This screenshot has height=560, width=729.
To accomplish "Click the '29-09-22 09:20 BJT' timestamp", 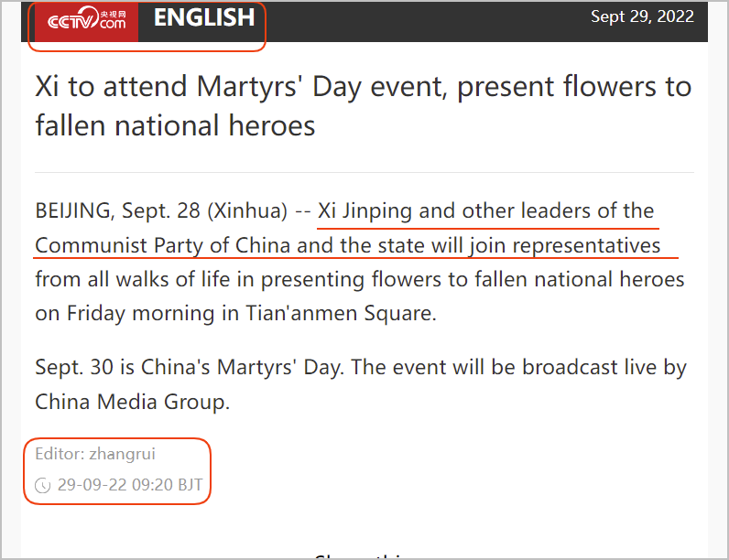I will pos(130,485).
